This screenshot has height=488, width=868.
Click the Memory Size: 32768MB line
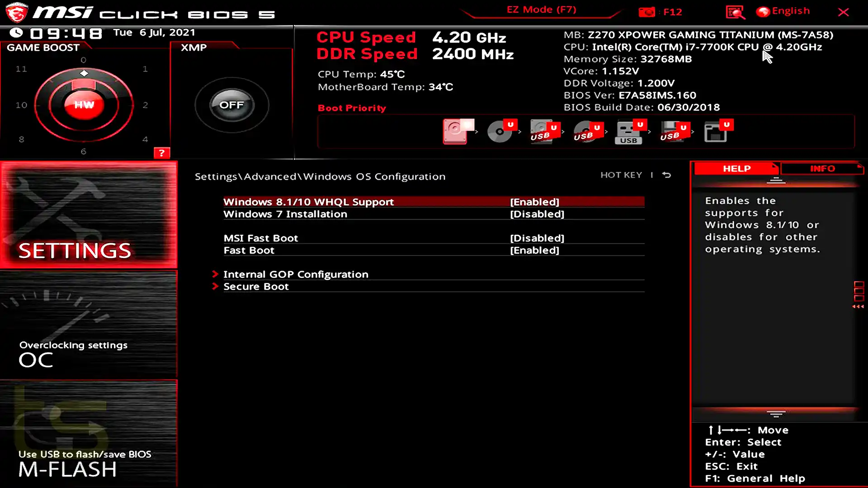click(x=627, y=59)
